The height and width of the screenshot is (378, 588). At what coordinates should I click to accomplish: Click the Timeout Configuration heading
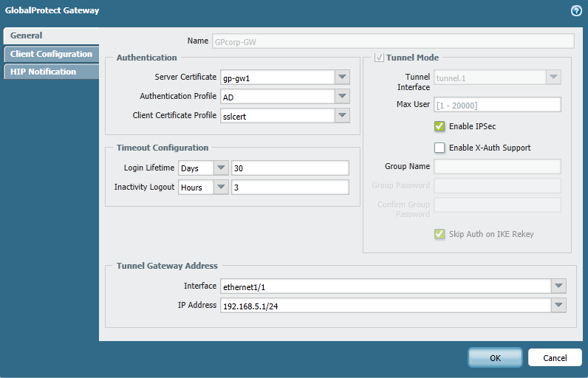[163, 148]
